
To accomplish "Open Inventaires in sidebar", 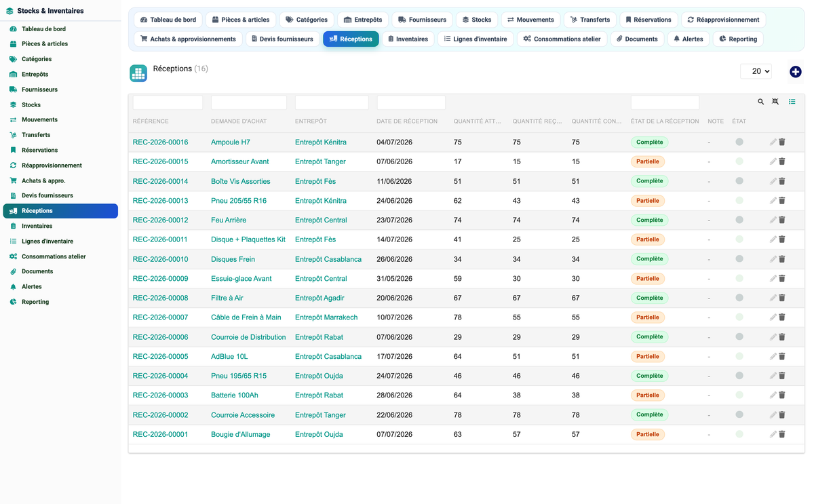I will pyautogui.click(x=60, y=226).
